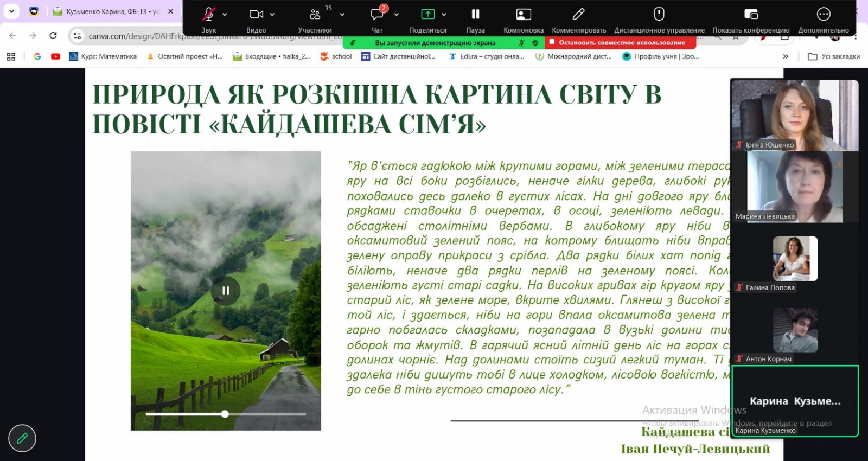The width and height of the screenshot is (868, 461).
Task: Toggle camera with the Видео button
Action: 256,15
